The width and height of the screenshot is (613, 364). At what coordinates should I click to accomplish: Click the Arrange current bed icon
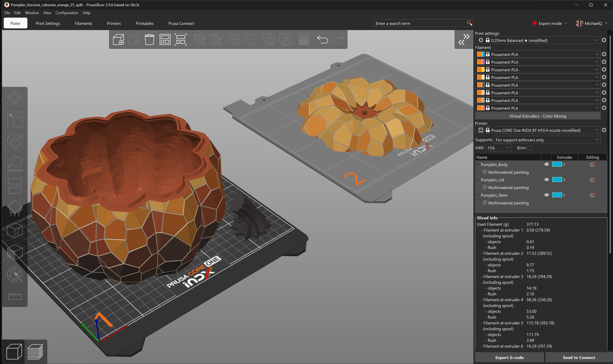click(181, 40)
